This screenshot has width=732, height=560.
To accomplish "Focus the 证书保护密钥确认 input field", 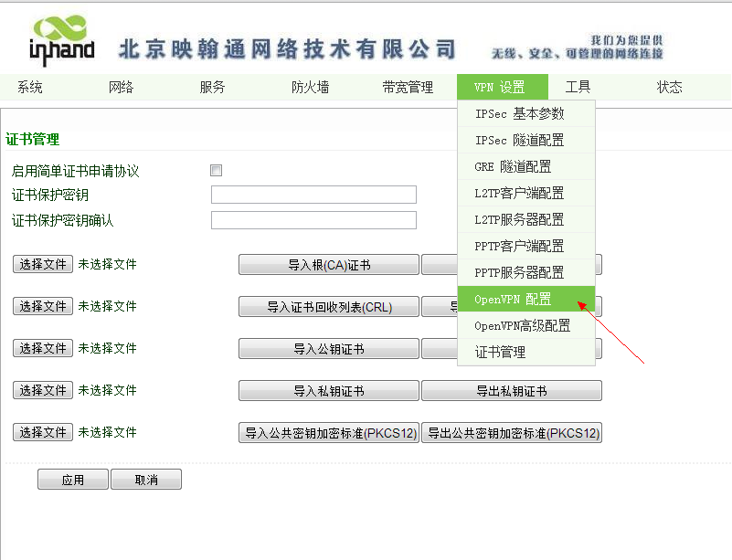I will pyautogui.click(x=313, y=220).
